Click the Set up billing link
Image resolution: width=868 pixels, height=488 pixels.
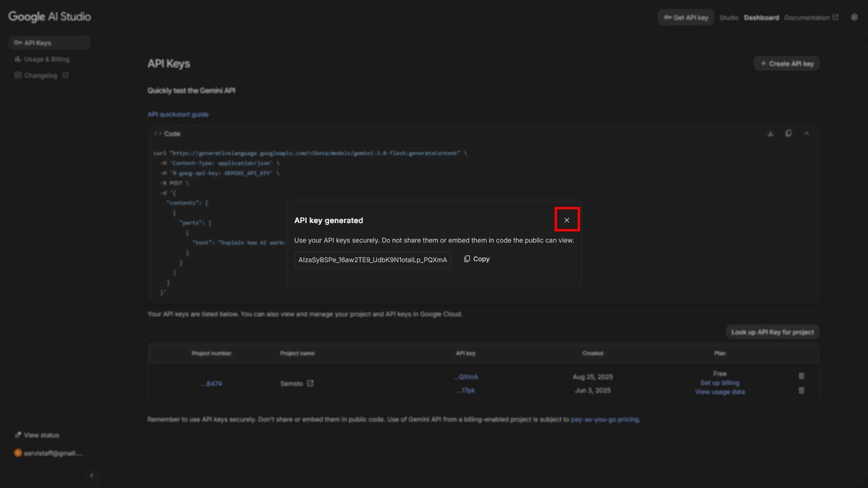720,383
